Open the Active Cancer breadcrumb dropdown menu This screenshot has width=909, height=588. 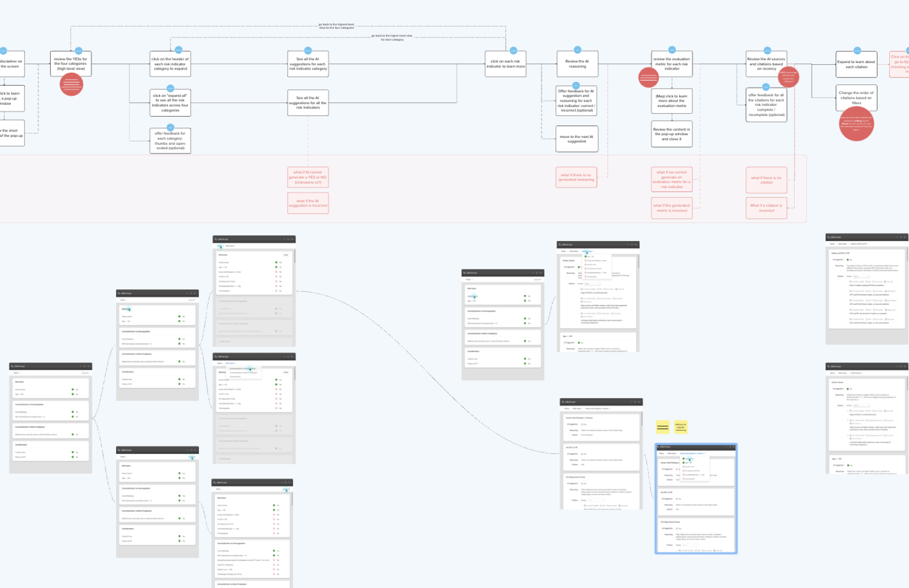pyautogui.click(x=588, y=251)
